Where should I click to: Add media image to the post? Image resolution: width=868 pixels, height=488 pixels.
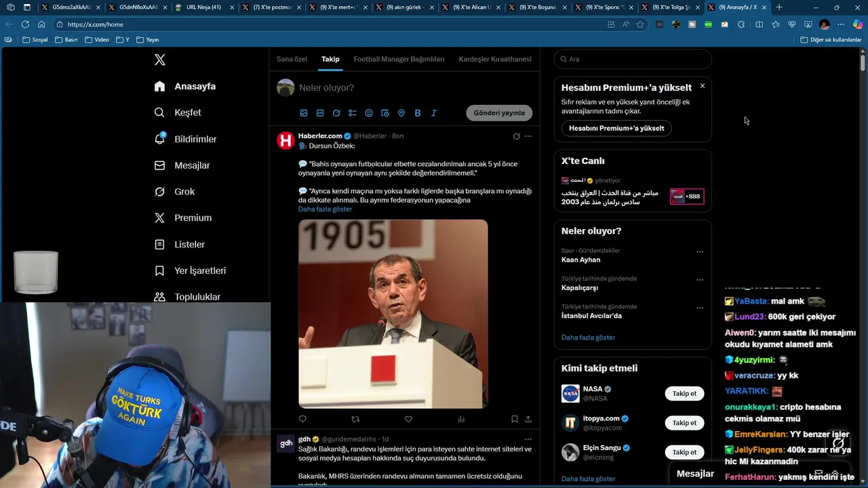pos(304,113)
